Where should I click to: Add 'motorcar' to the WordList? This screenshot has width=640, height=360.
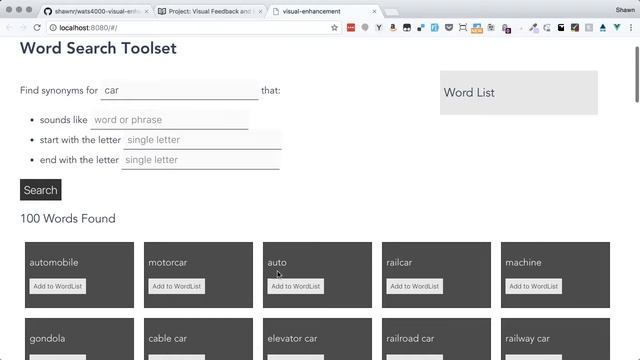tap(177, 286)
